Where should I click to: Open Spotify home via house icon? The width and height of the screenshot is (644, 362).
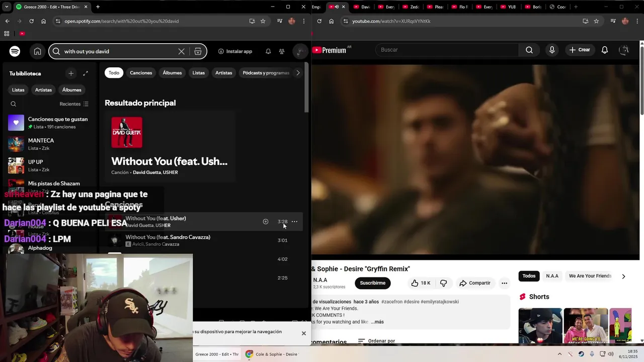pyautogui.click(x=38, y=51)
